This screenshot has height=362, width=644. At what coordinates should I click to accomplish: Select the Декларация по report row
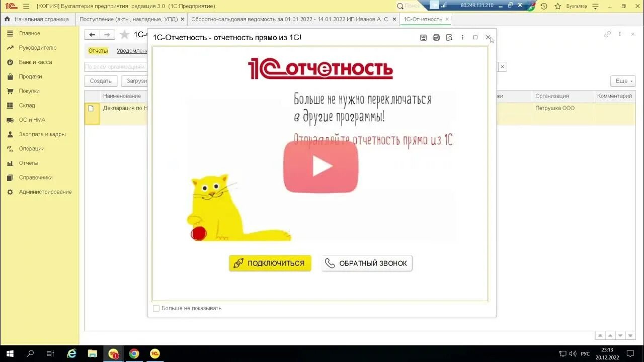[x=125, y=108]
